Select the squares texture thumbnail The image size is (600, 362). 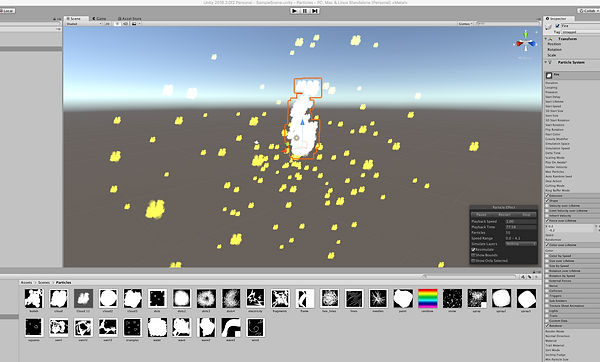tap(34, 328)
